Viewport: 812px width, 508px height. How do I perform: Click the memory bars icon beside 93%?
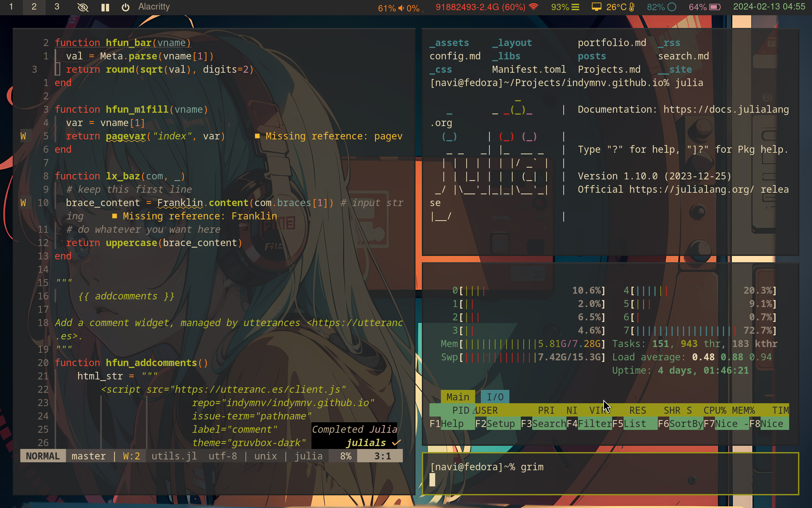tap(575, 7)
